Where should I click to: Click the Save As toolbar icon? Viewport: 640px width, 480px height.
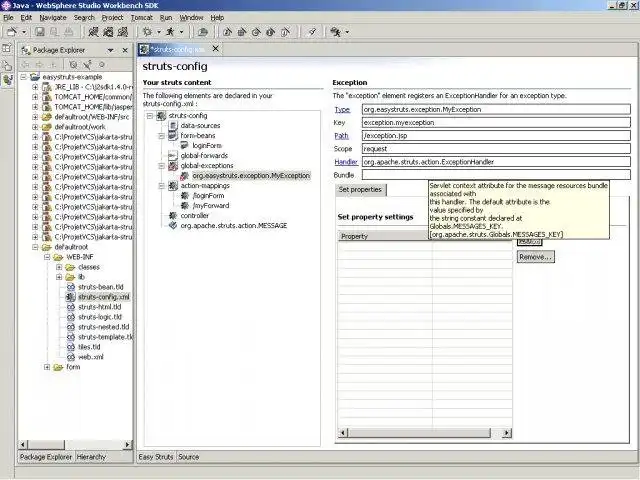[x=54, y=32]
